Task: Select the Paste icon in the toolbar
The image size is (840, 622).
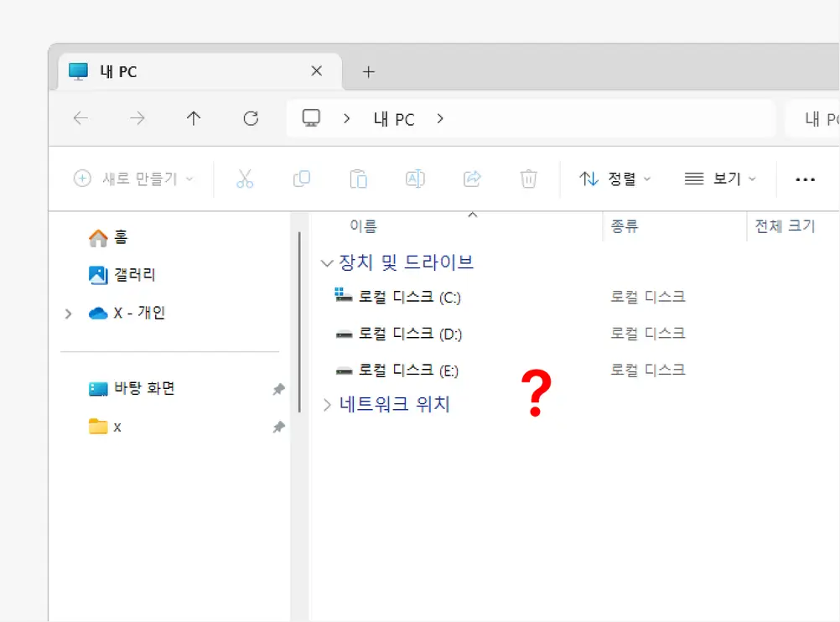Action: (358, 179)
